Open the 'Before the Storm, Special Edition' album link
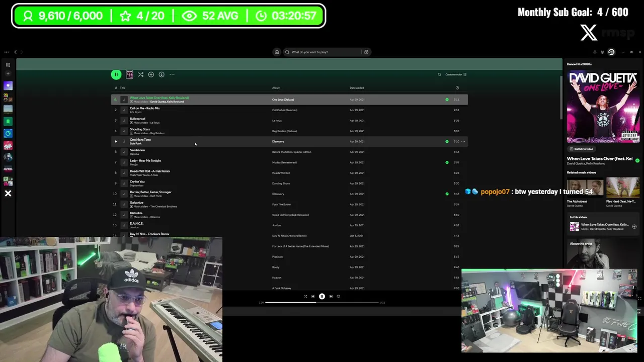The width and height of the screenshot is (644, 362). pos(292,152)
